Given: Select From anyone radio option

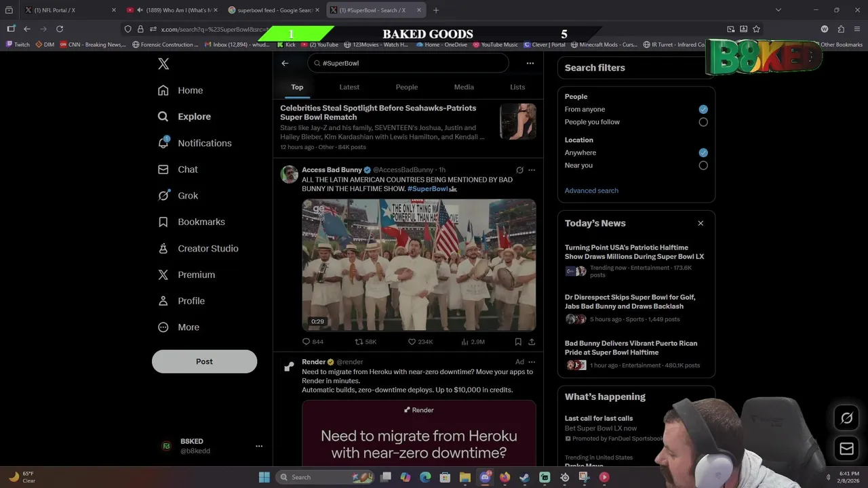Looking at the screenshot, I should (x=703, y=109).
